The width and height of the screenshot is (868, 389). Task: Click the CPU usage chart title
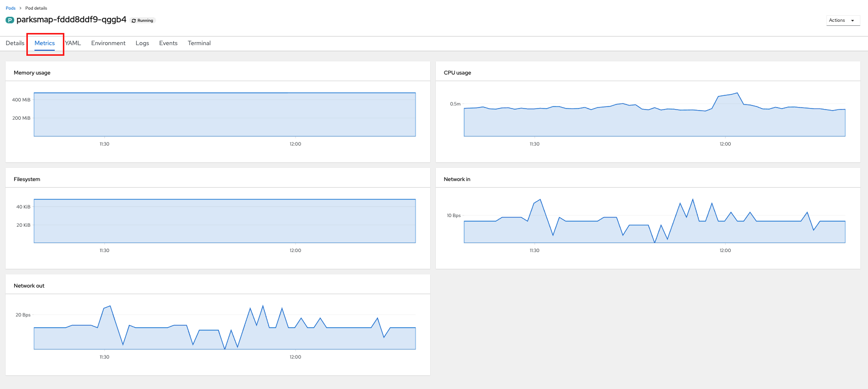pyautogui.click(x=457, y=73)
